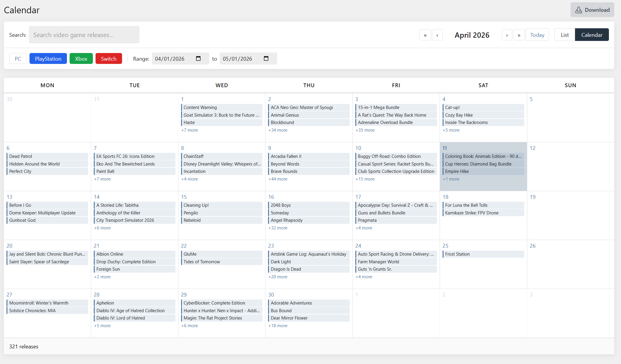Toggle the red Switch platform filter

[109, 59]
